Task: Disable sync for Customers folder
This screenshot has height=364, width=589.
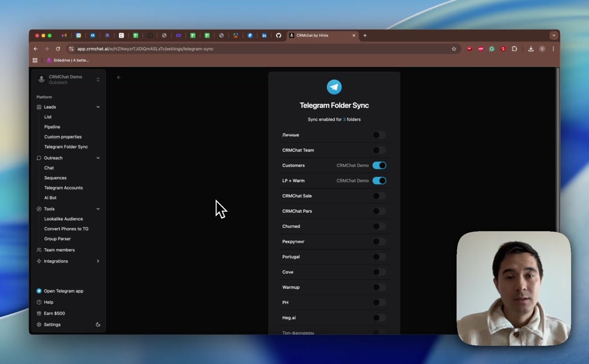Action: (379, 165)
